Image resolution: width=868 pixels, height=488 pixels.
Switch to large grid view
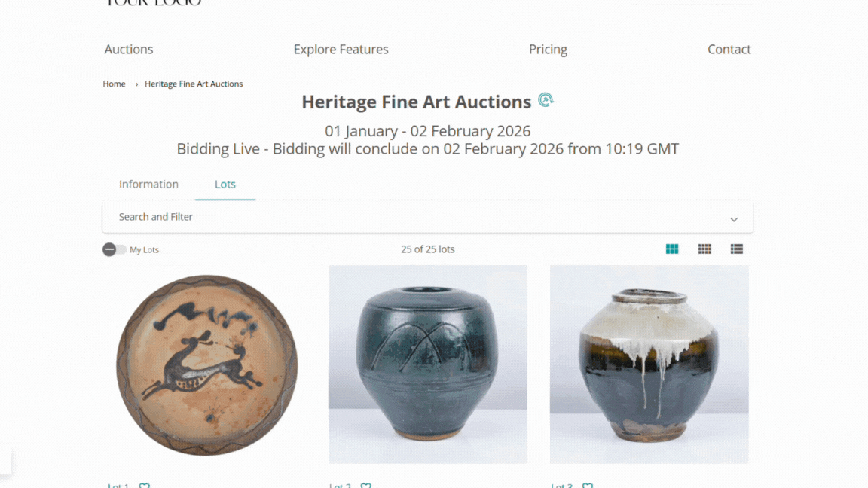click(672, 249)
